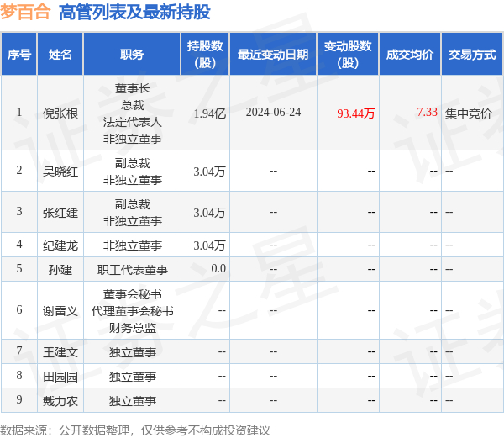
Task: Click the red 93.44万 value
Action: point(356,113)
